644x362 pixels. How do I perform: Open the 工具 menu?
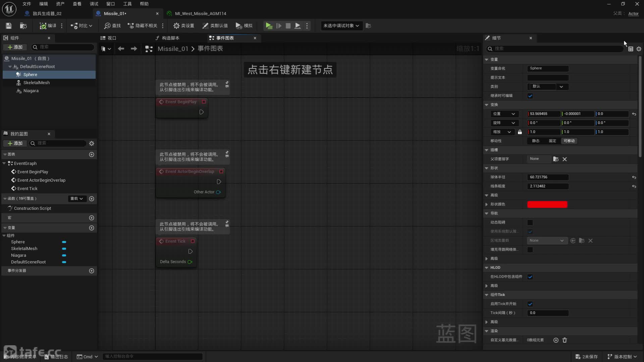point(127,4)
